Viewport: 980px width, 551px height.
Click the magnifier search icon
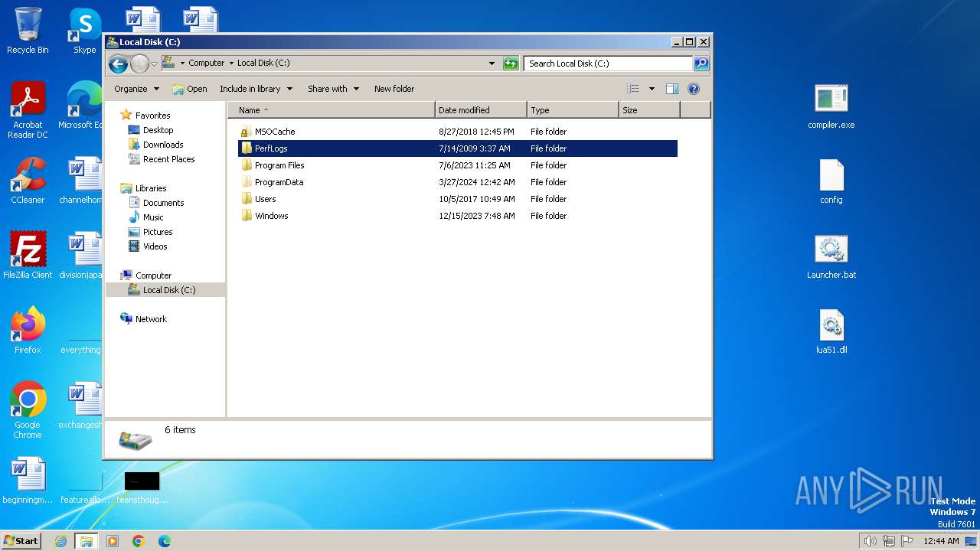pos(701,64)
